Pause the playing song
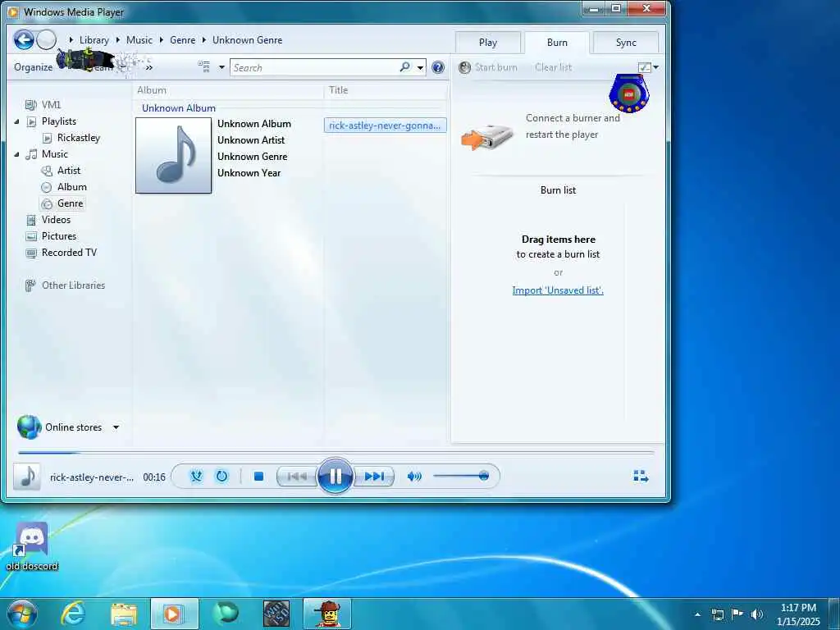 pyautogui.click(x=336, y=476)
